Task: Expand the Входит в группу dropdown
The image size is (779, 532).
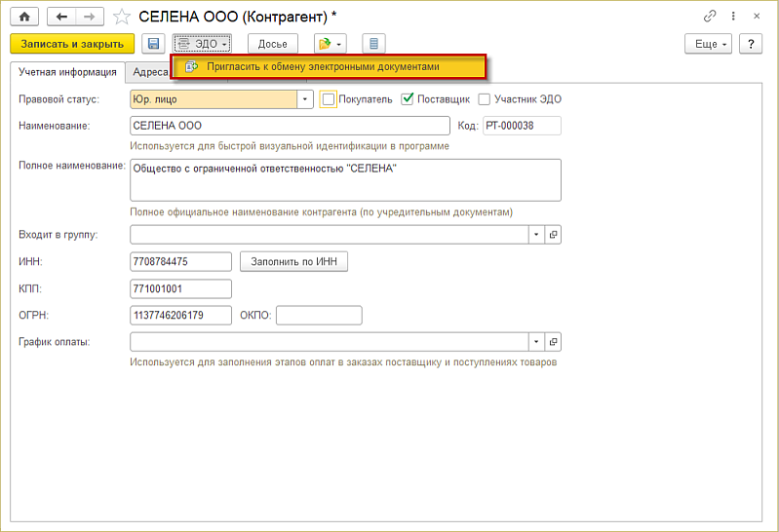Action: coord(536,235)
